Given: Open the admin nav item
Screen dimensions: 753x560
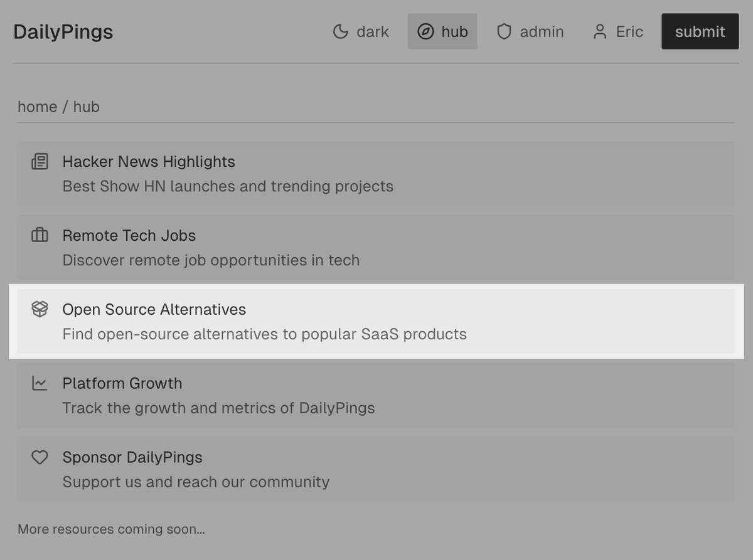Looking at the screenshot, I should 530,31.
